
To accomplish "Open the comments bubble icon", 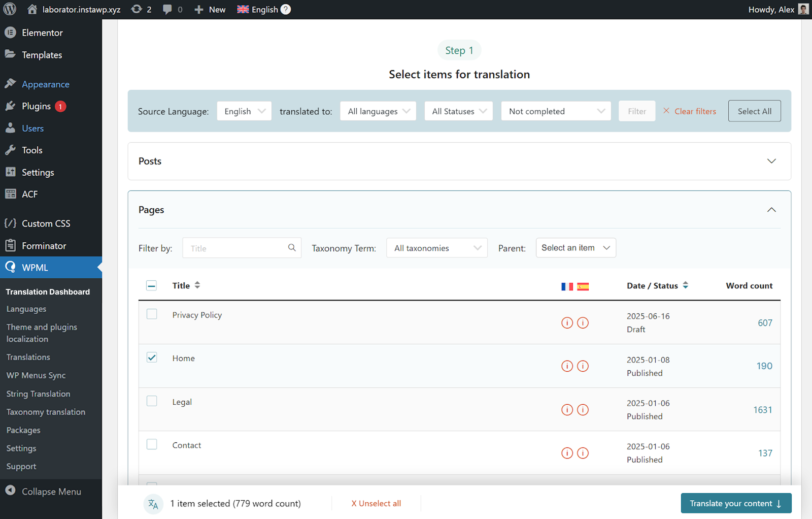I will pyautogui.click(x=167, y=9).
